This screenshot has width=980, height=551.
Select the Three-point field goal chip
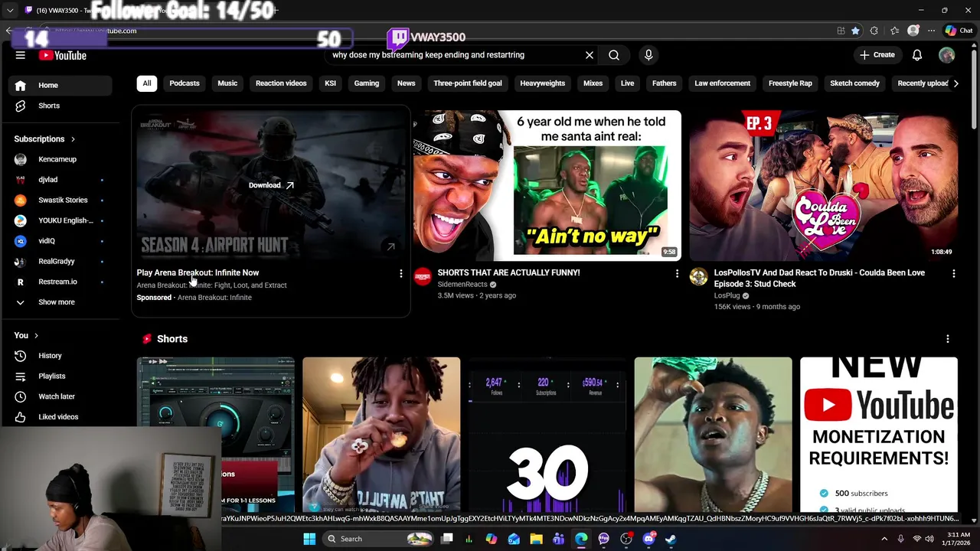pyautogui.click(x=468, y=83)
